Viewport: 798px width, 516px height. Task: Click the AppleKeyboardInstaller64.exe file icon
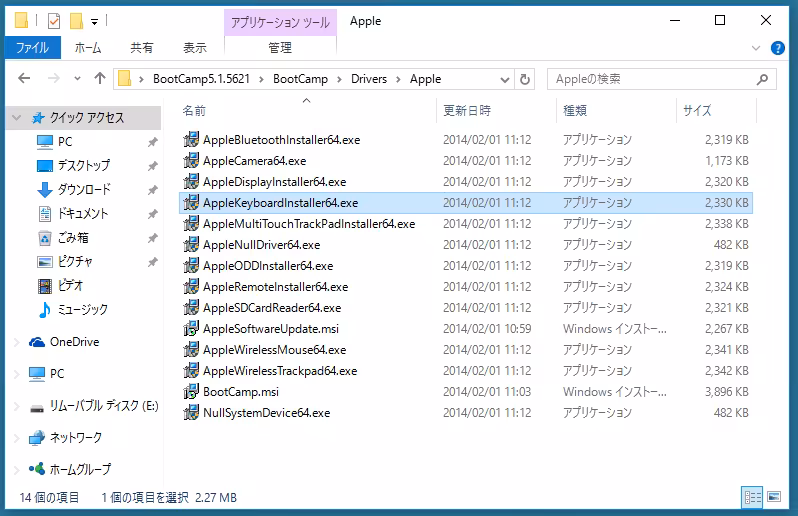(191, 203)
